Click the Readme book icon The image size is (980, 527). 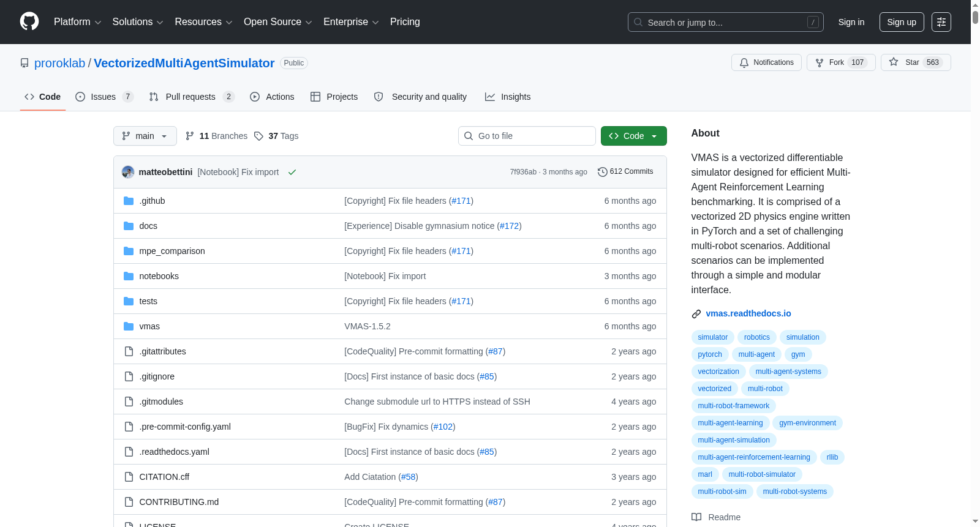(696, 517)
